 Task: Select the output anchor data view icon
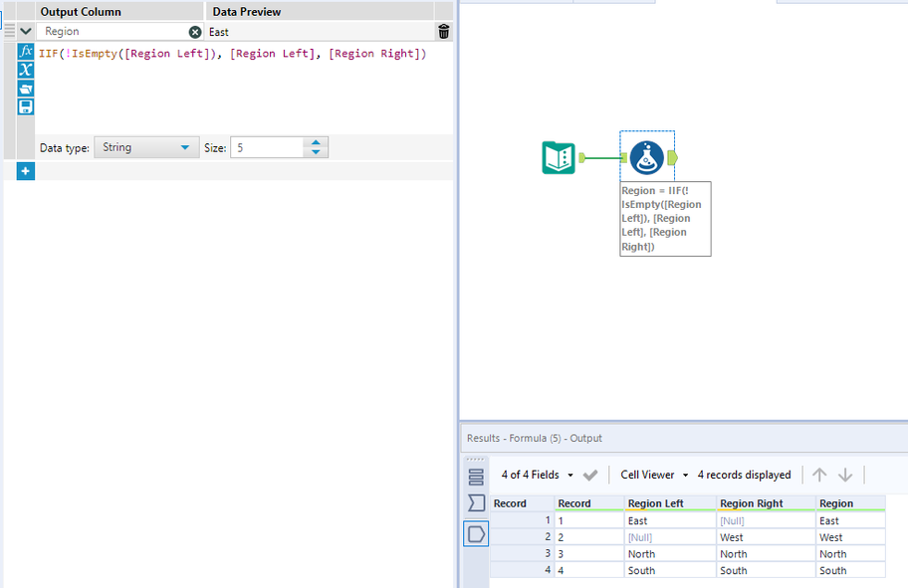(476, 533)
